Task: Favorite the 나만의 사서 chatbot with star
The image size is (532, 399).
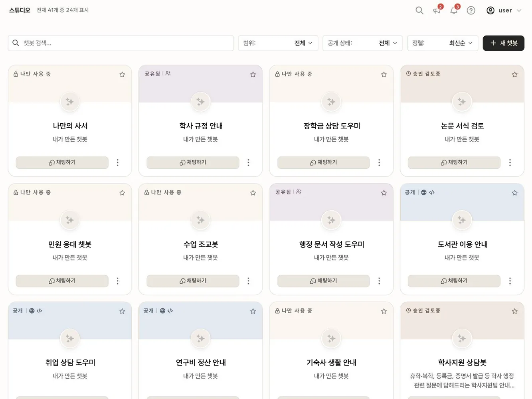Action: (x=122, y=74)
